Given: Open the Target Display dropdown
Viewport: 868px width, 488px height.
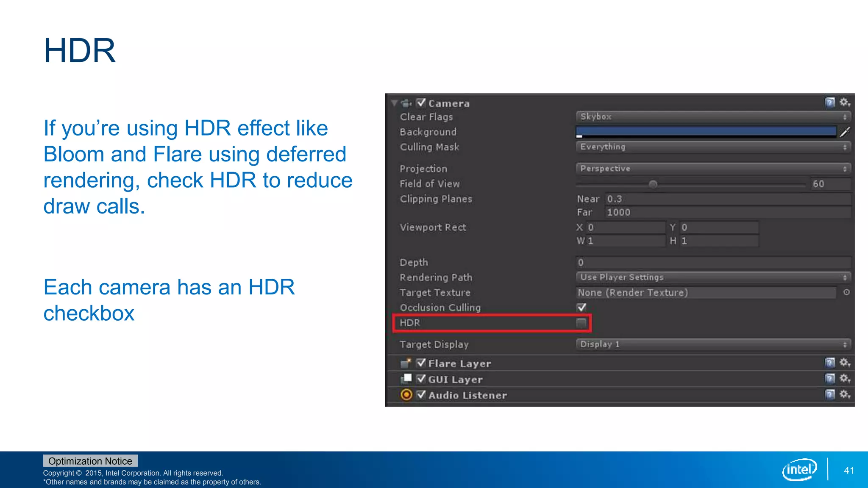Looking at the screenshot, I should tap(713, 344).
